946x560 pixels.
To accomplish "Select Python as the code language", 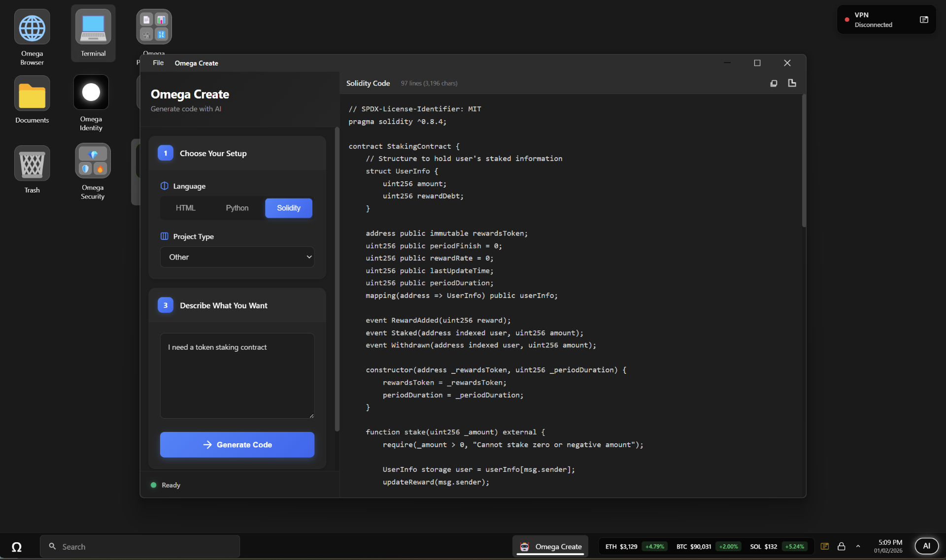I will tap(237, 208).
